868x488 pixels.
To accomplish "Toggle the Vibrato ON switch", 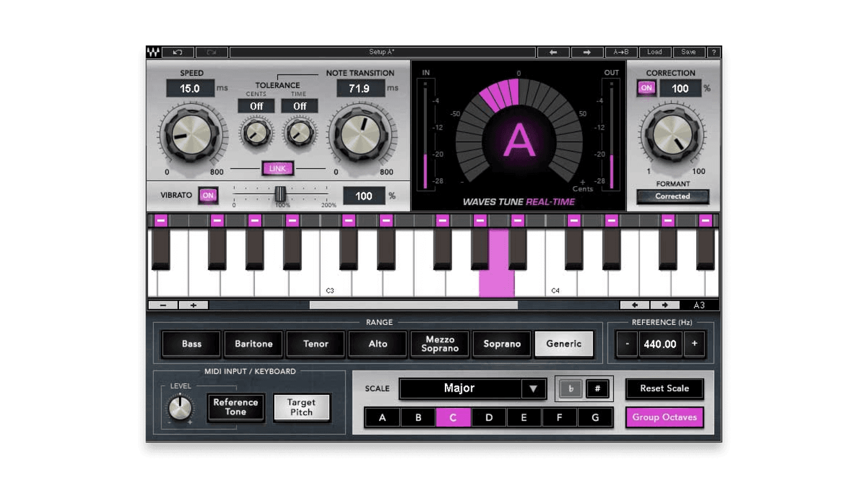I will [208, 196].
